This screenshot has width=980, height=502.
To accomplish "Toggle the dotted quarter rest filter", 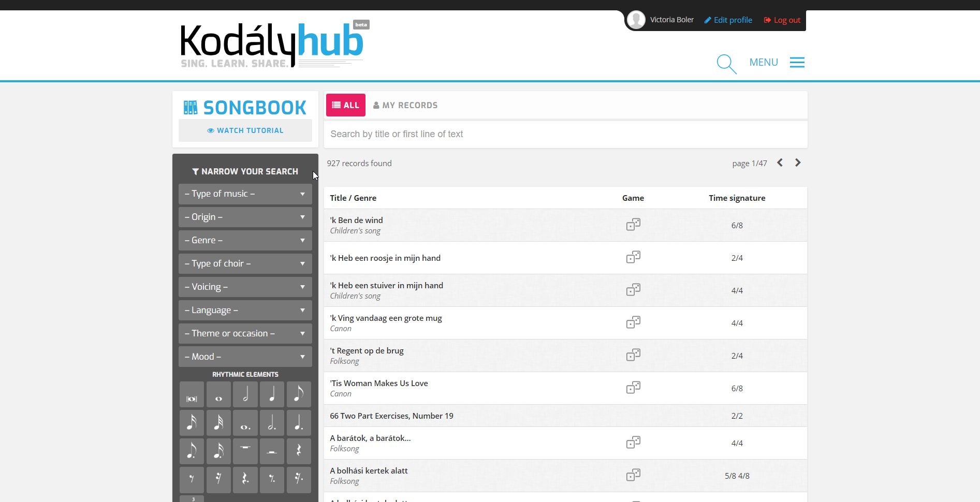I will 245,480.
